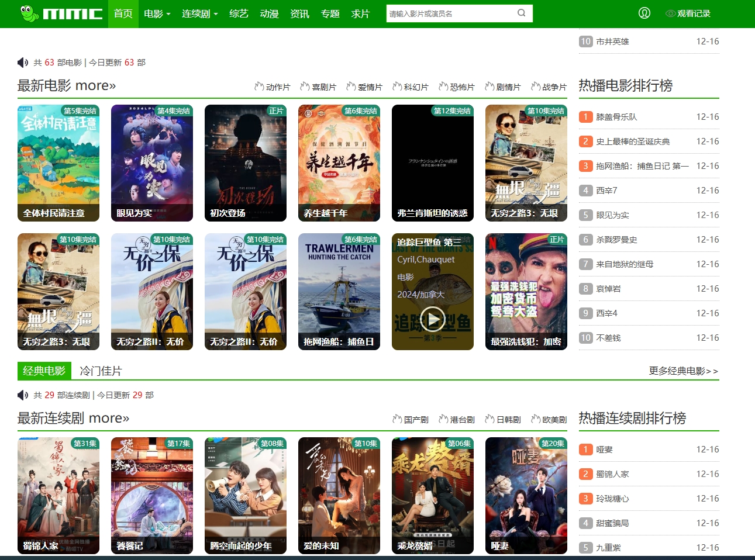This screenshot has height=560, width=755.
Task: Open 观看记录 viewing history
Action: click(x=688, y=13)
